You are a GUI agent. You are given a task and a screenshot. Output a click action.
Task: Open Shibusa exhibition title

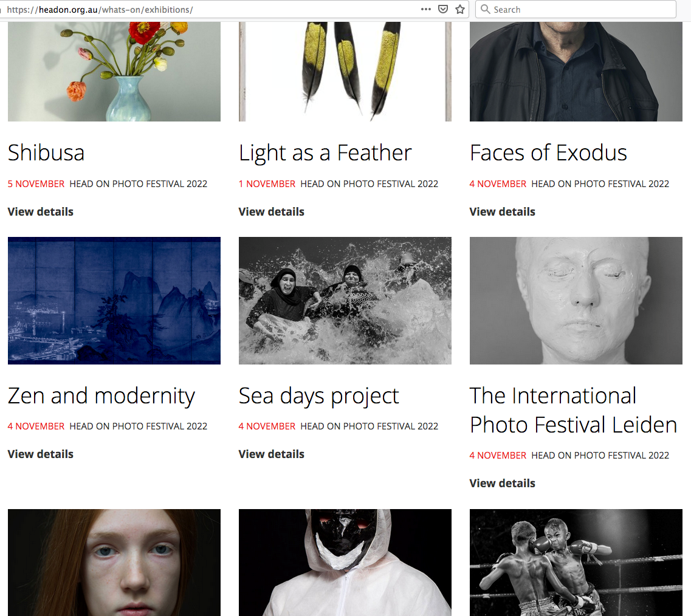tap(46, 153)
